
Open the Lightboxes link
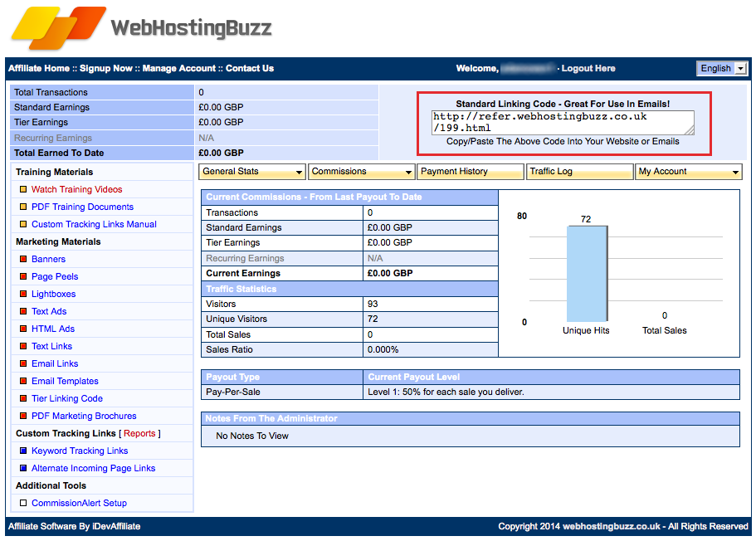pyautogui.click(x=53, y=294)
